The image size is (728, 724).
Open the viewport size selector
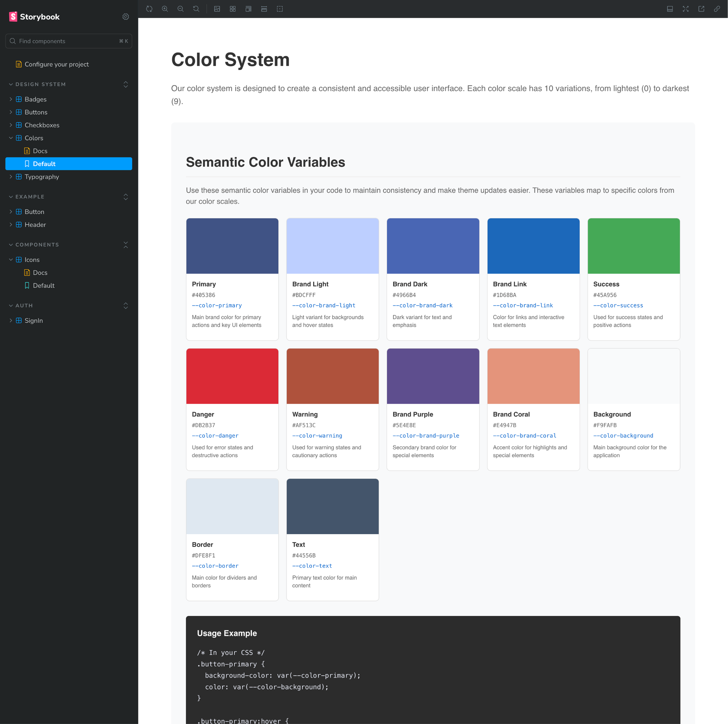[248, 9]
